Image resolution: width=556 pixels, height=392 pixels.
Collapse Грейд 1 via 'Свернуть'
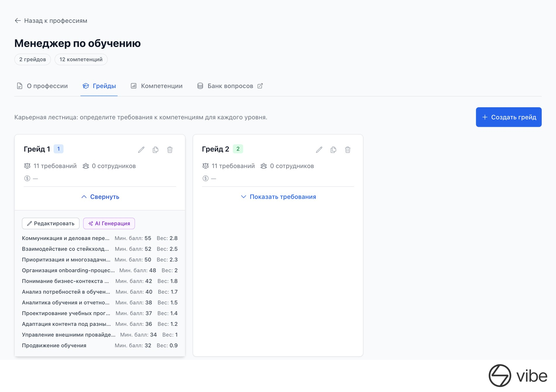pos(100,197)
